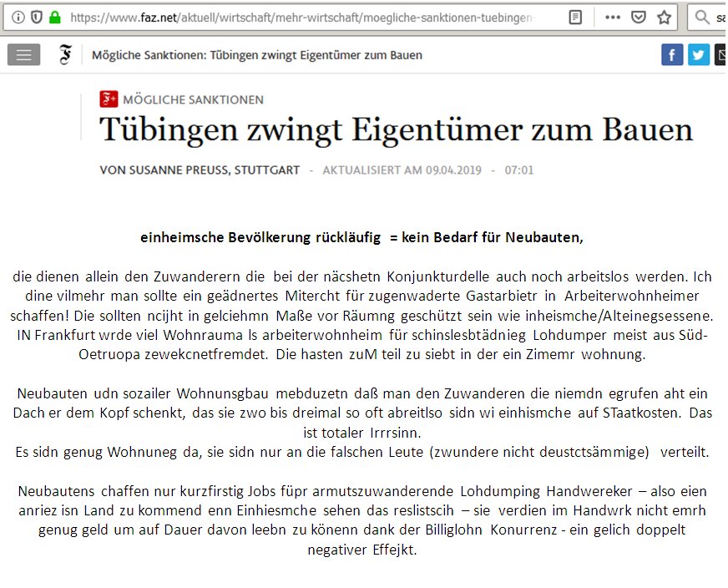Click headline 'Tübingen zwingt Eigentümer zum Bauen'

pos(396,130)
